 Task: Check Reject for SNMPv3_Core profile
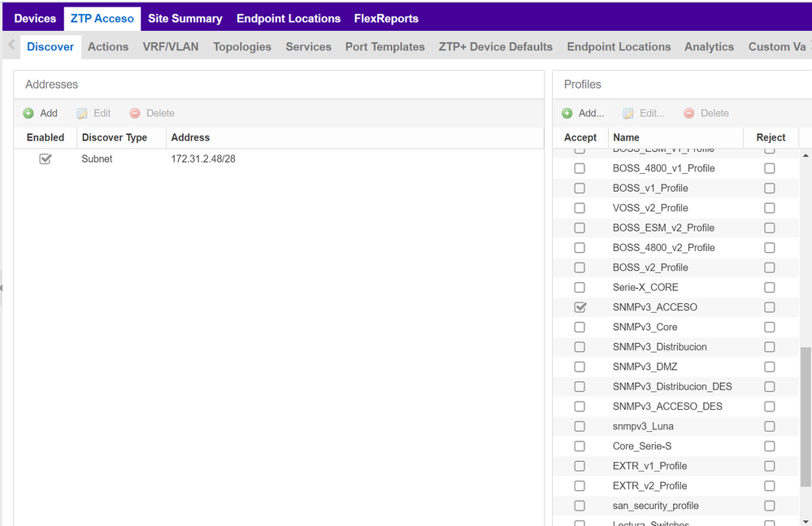coord(769,327)
